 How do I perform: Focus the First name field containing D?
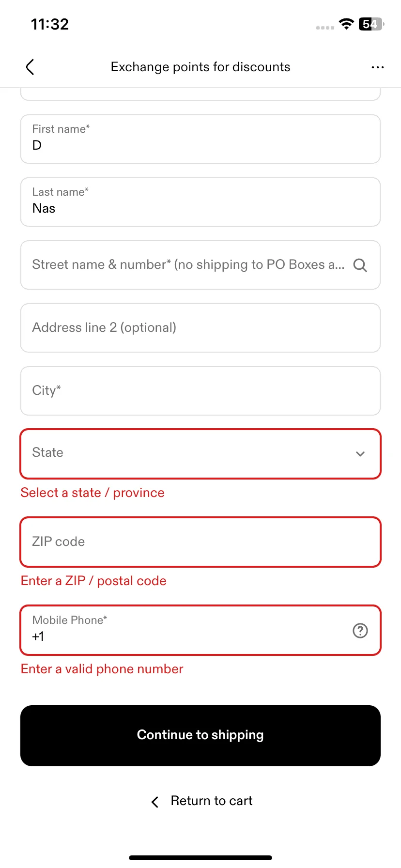[x=200, y=139]
